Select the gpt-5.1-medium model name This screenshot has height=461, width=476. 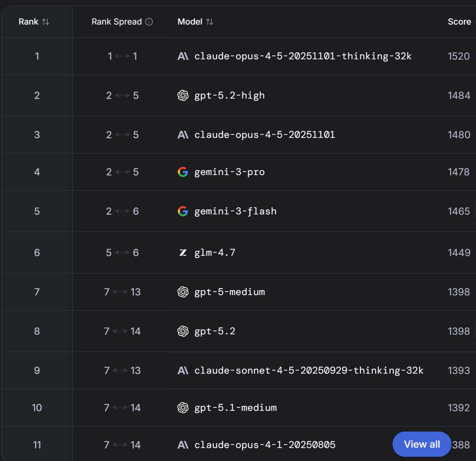tap(236, 408)
